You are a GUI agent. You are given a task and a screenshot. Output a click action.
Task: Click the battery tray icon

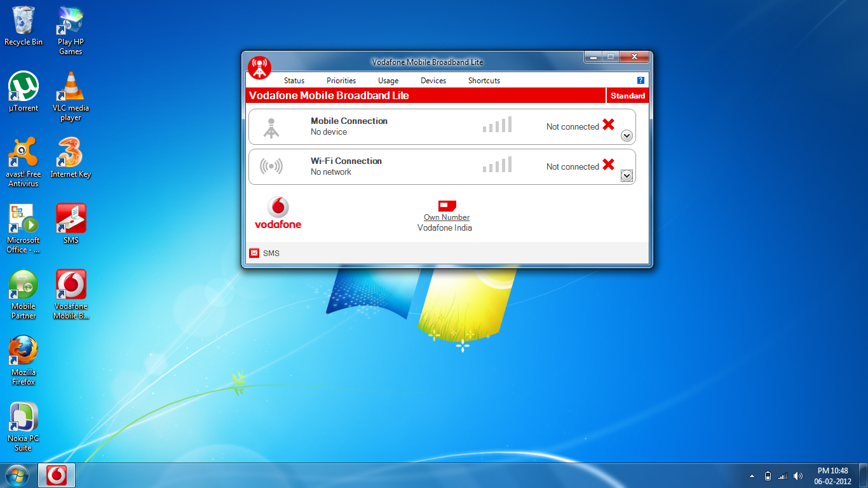[768, 476]
